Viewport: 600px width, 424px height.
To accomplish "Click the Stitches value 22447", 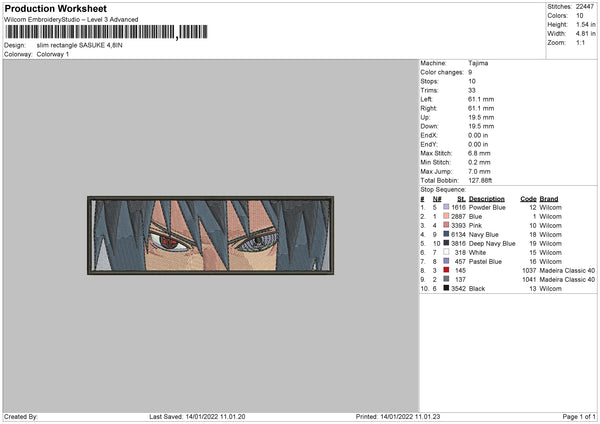I will point(585,7).
